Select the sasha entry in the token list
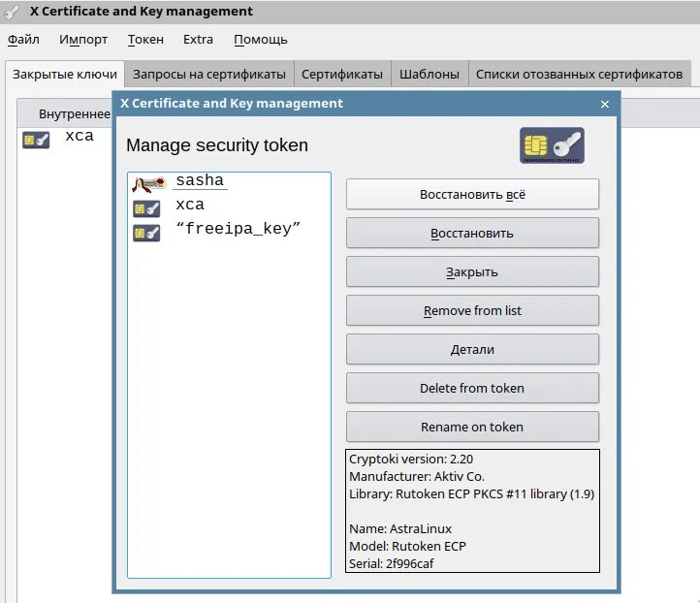 [x=200, y=180]
